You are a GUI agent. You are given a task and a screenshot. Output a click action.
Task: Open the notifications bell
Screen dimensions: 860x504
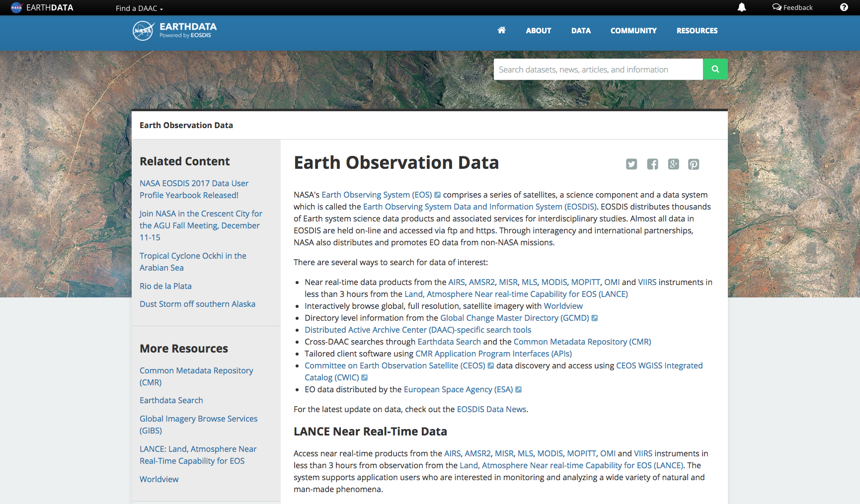(x=742, y=7)
